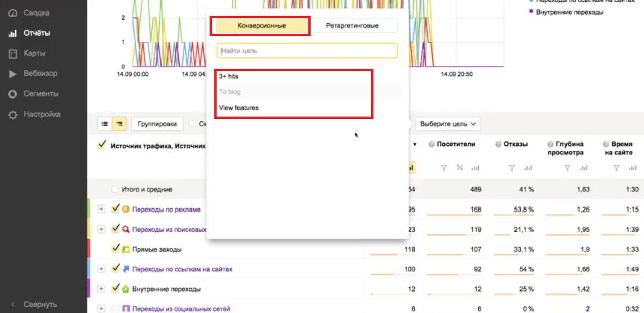This screenshot has height=313, width=644.
Task: Click the chart icon under Время на сайте
Action: (x=633, y=168)
